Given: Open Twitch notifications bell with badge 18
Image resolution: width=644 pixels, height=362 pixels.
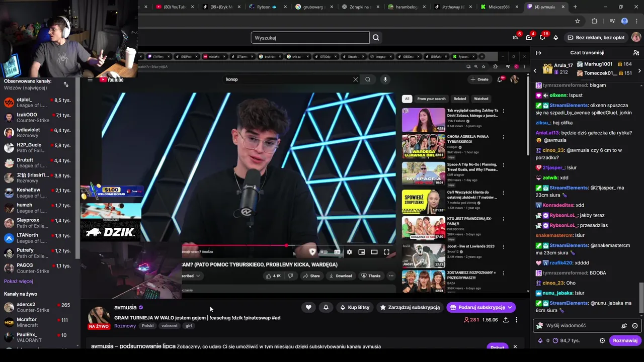Looking at the screenshot, I should click(x=542, y=37).
